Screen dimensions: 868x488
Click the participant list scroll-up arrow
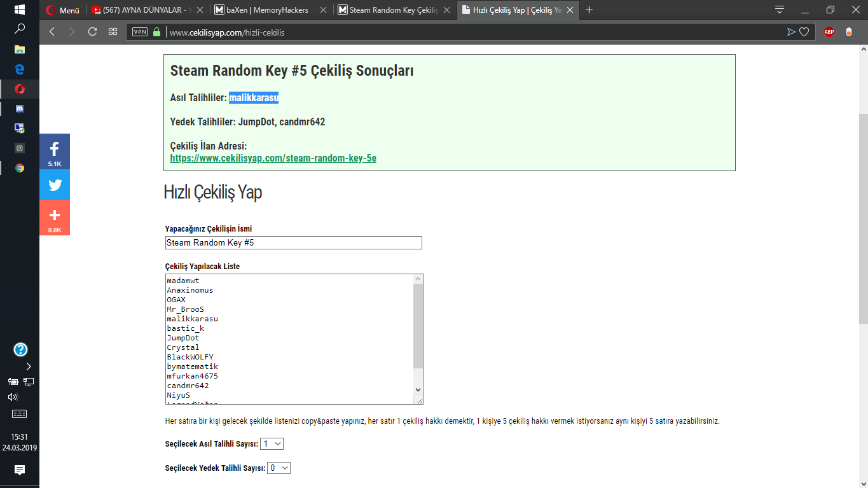pos(418,279)
